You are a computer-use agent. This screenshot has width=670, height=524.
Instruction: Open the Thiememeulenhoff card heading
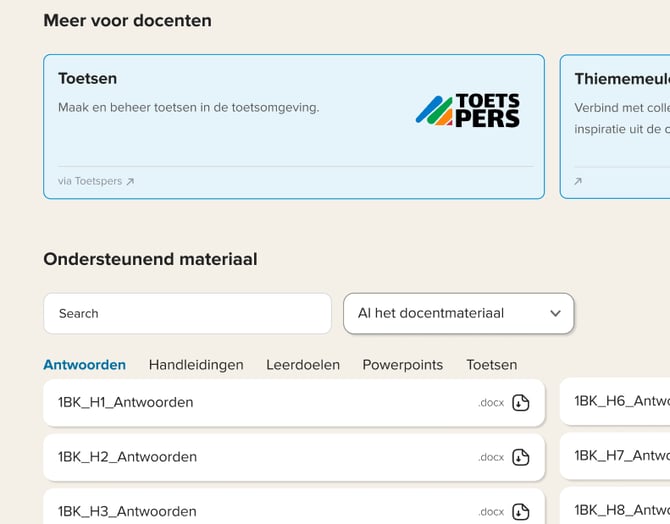[x=622, y=79]
